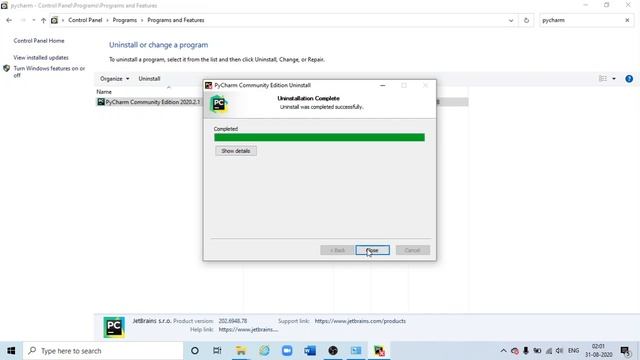Open the OBS Studio taskbar icon

[x=333, y=351]
